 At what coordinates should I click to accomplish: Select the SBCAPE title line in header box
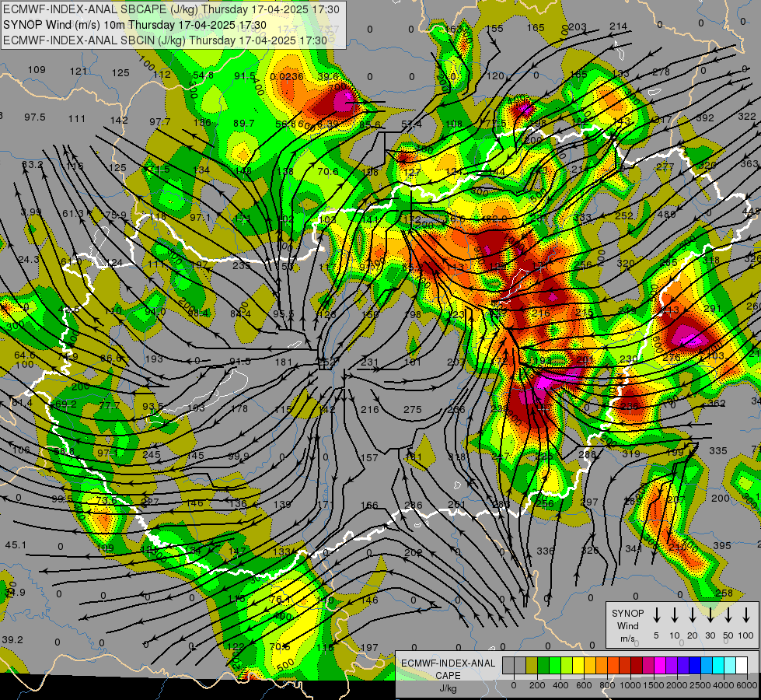tap(171, 9)
